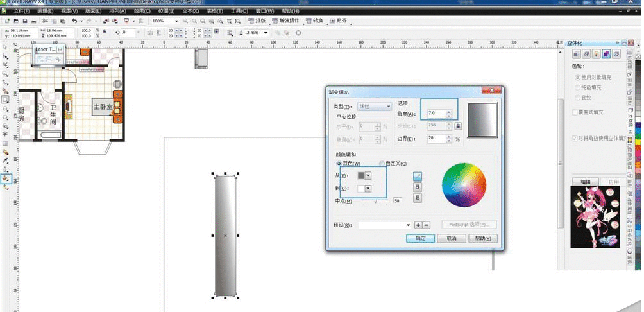644x312 pixels.
Task: Click the 取消 button in the dialog
Action: (451, 238)
